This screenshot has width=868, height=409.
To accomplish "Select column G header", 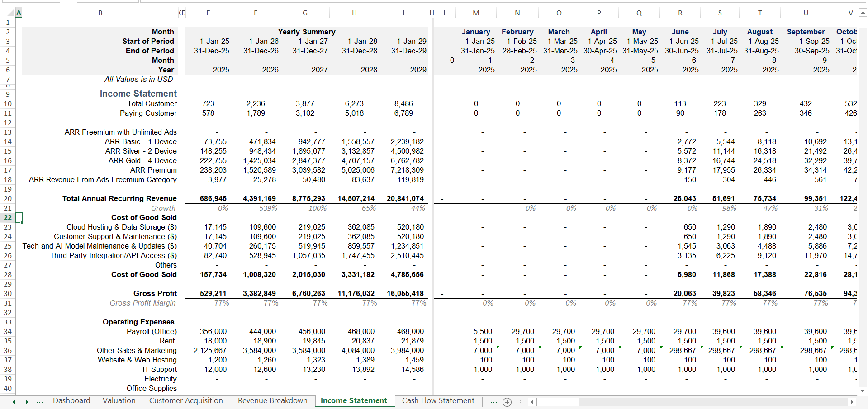I will click(x=305, y=13).
